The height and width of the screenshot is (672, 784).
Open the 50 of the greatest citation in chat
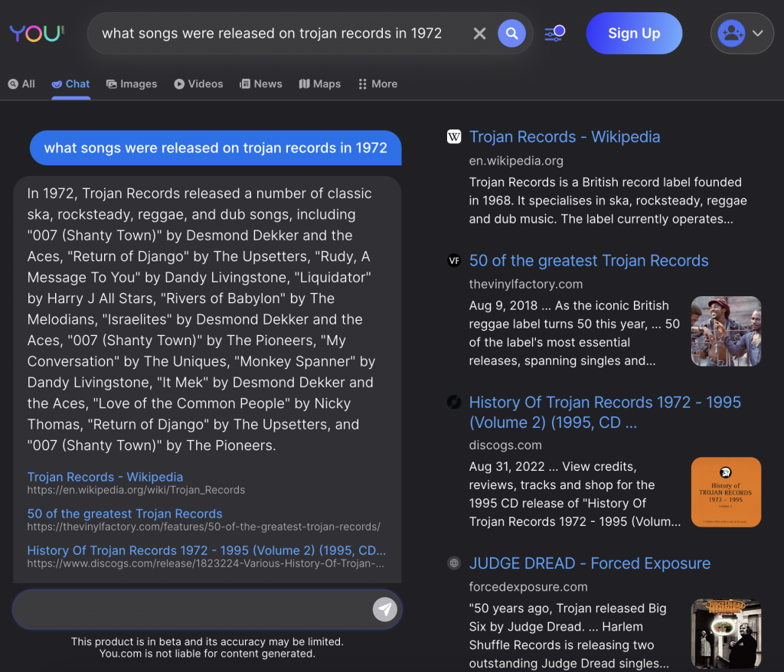click(x=125, y=514)
